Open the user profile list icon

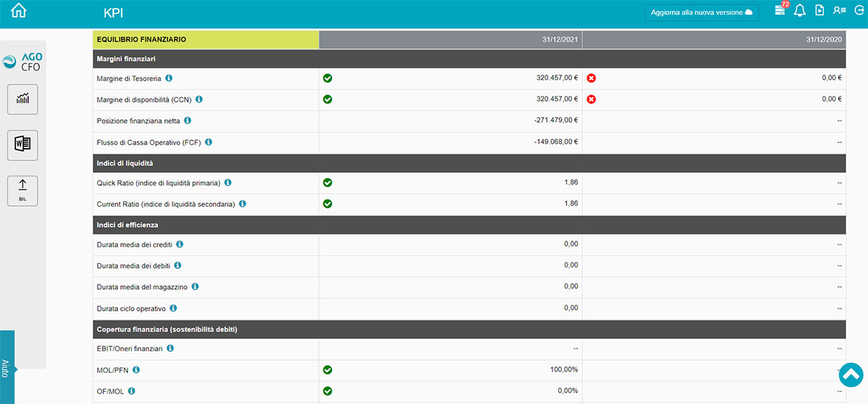tap(839, 11)
